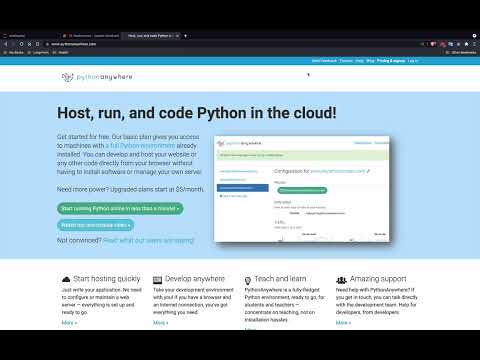Click lightbulb icon beside Teach and learn

[x=248, y=280]
